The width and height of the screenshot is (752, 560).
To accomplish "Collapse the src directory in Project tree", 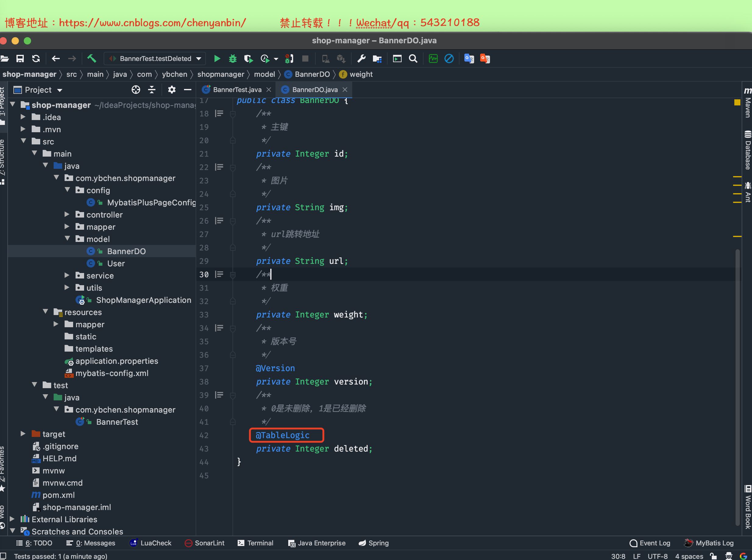I will (x=23, y=141).
